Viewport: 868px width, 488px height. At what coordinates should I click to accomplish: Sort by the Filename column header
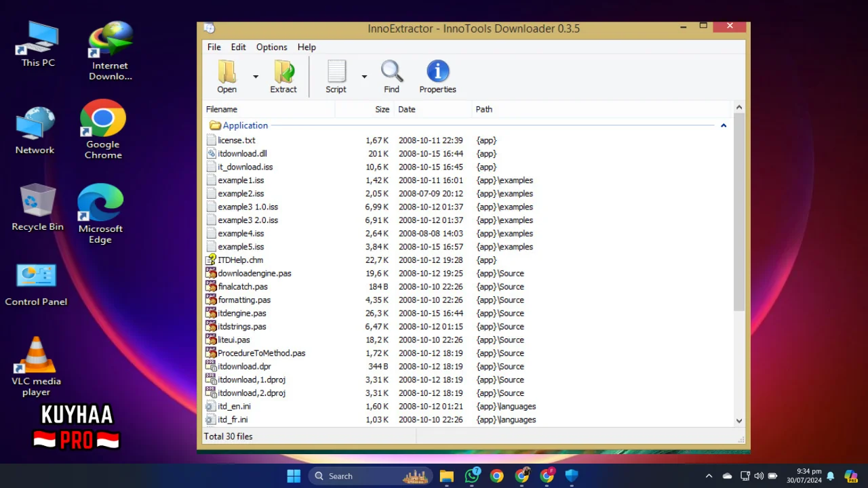(270, 109)
